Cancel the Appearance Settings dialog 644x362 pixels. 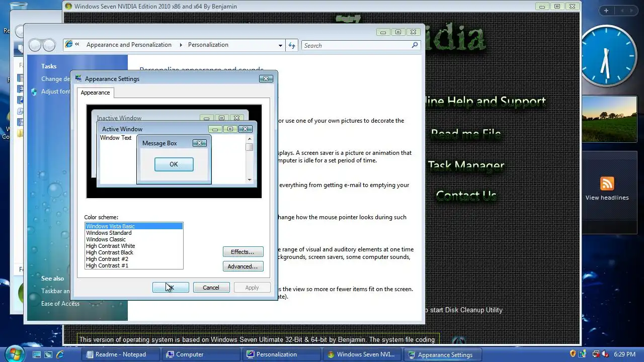(x=211, y=288)
